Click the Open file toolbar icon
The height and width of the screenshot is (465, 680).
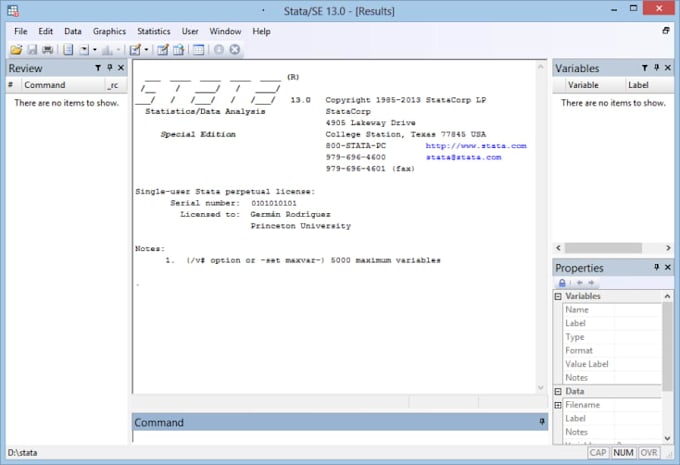click(x=16, y=50)
